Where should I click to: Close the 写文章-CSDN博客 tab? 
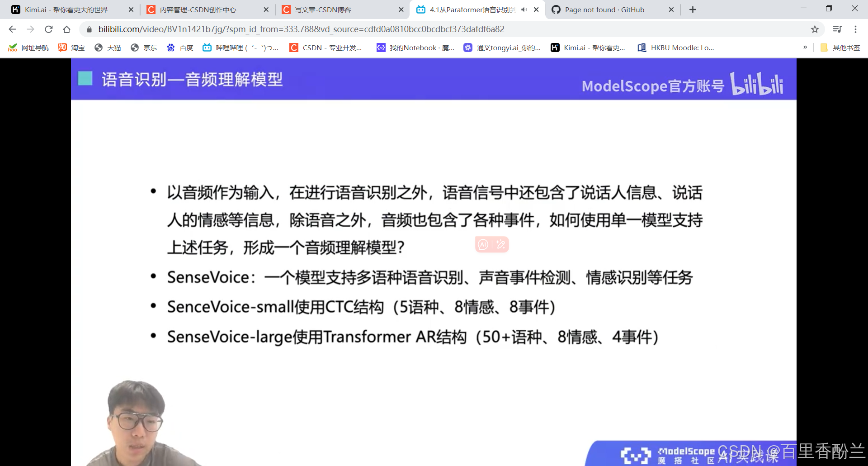coord(401,10)
